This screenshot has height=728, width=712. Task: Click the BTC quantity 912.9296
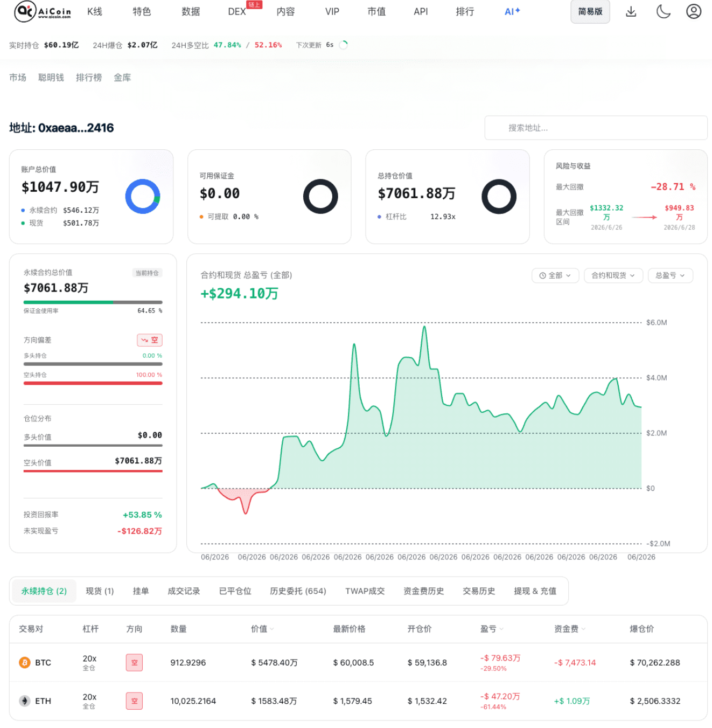188,662
